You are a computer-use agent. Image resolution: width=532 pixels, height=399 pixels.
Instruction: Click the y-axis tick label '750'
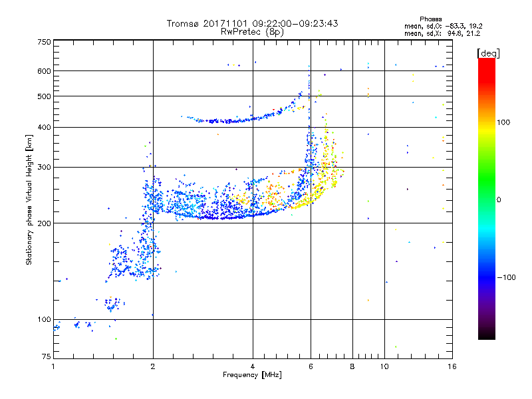(44, 42)
